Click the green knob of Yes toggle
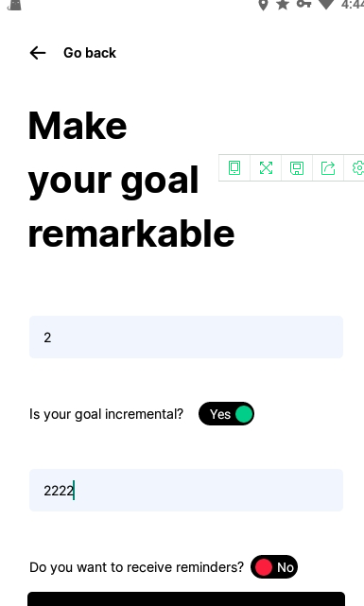 [244, 414]
